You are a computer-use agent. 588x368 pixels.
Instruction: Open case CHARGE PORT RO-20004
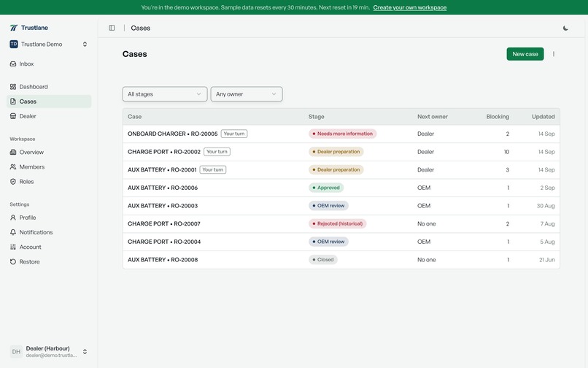coord(164,242)
